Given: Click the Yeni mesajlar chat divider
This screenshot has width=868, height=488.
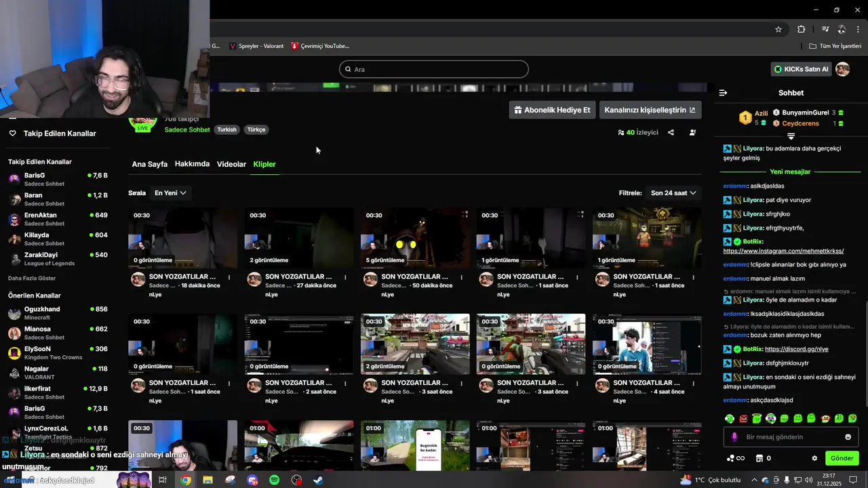Looking at the screenshot, I should coord(790,171).
